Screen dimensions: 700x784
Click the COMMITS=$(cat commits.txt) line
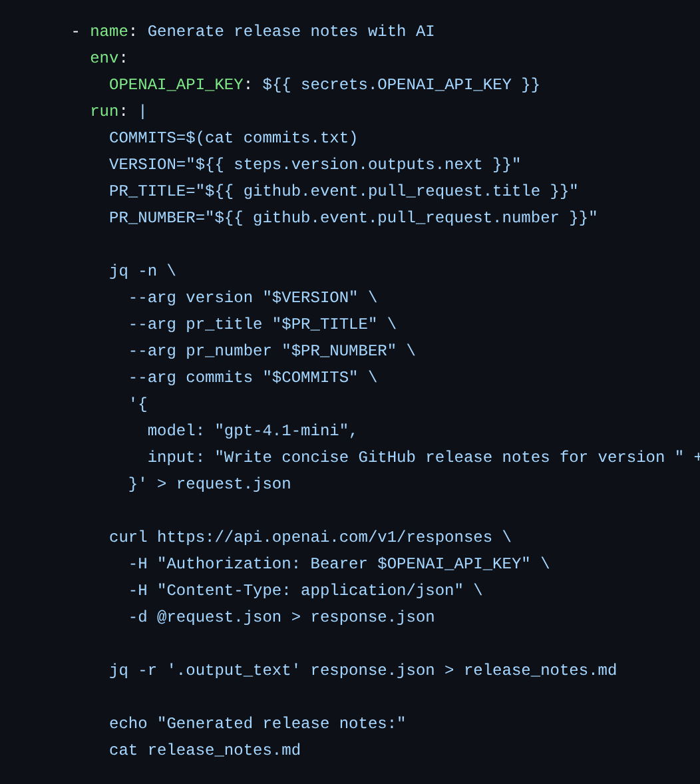pos(233,138)
